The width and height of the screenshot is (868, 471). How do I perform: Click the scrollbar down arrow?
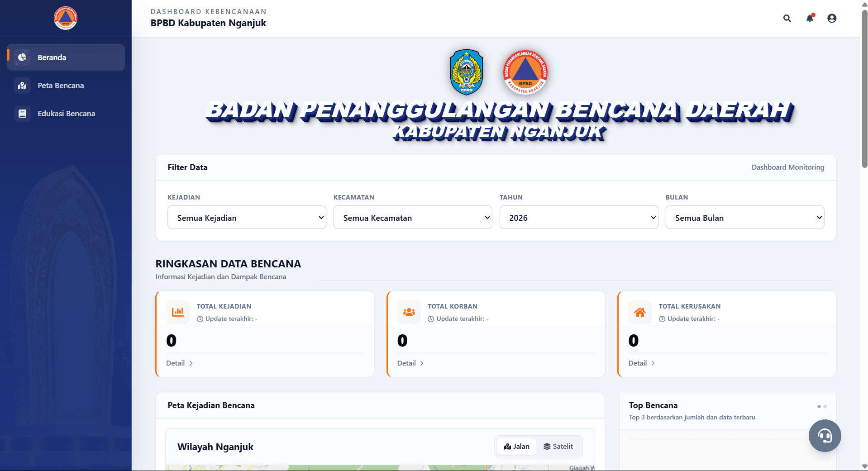coord(864,466)
